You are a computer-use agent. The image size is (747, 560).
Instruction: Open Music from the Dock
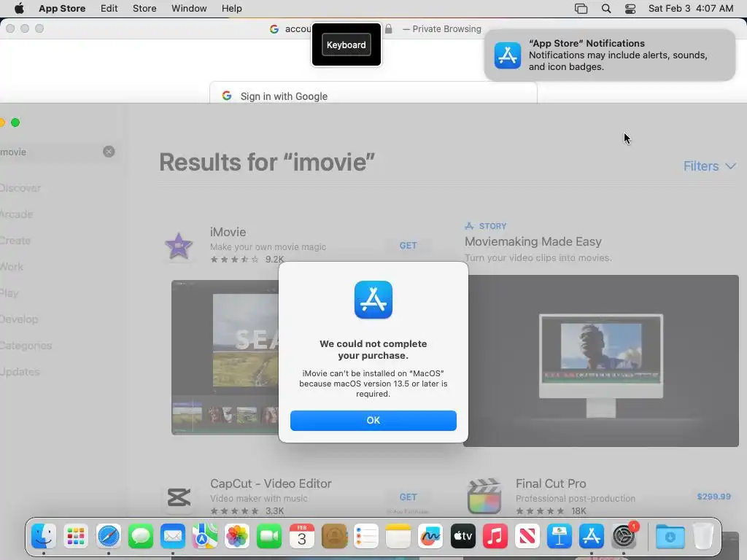[495, 537]
